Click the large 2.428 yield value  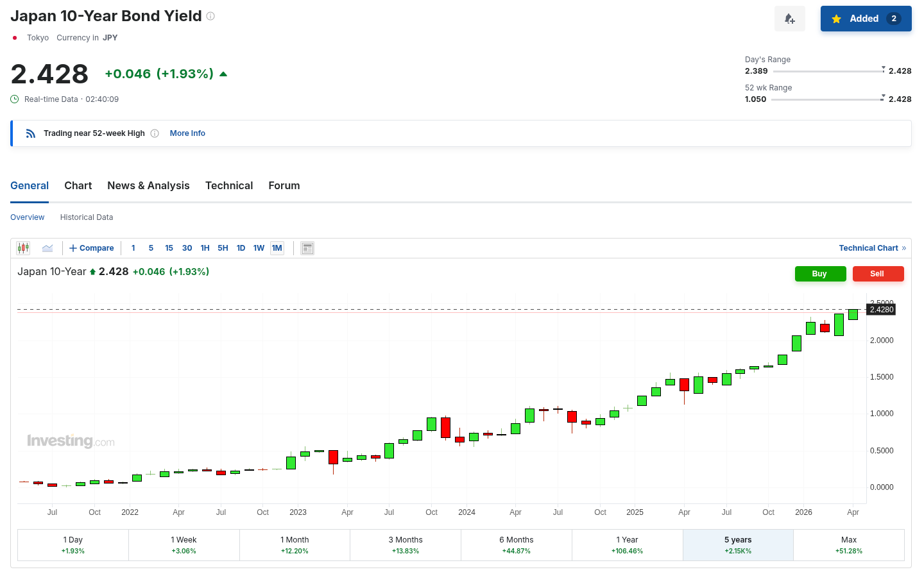pos(49,74)
